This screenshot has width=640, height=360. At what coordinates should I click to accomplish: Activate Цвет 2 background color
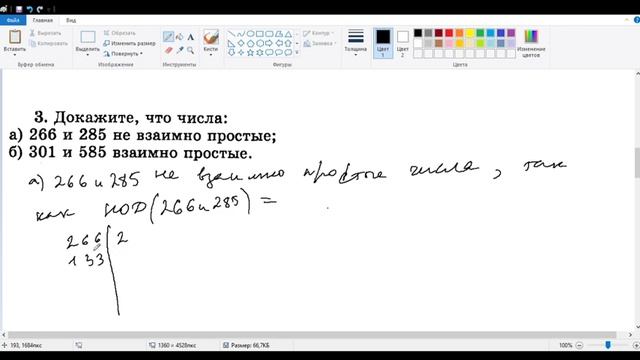[x=402, y=42]
